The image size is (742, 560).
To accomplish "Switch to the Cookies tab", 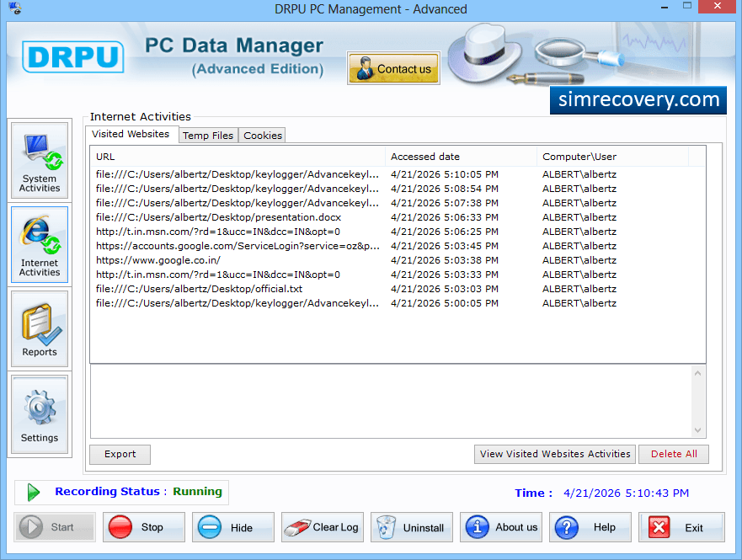I will click(263, 136).
